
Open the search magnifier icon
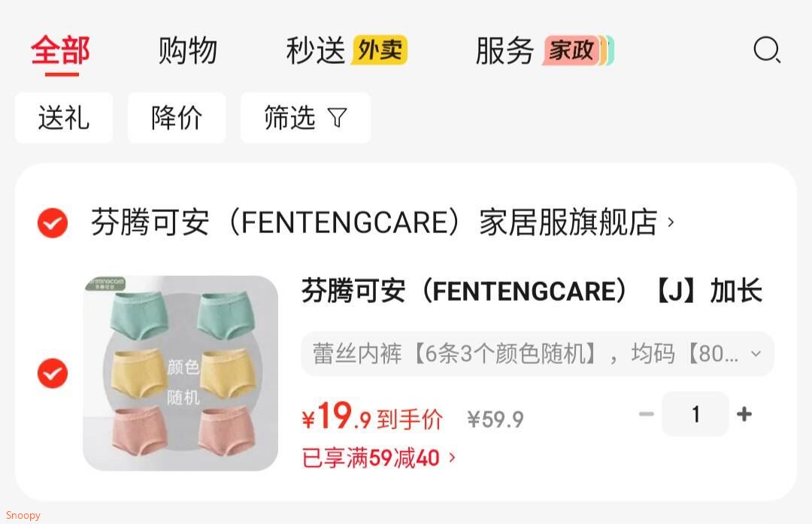(767, 50)
